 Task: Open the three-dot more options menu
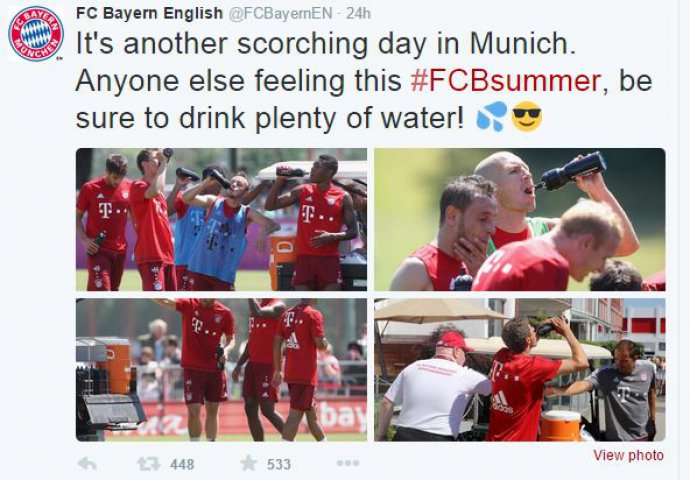coord(348,463)
